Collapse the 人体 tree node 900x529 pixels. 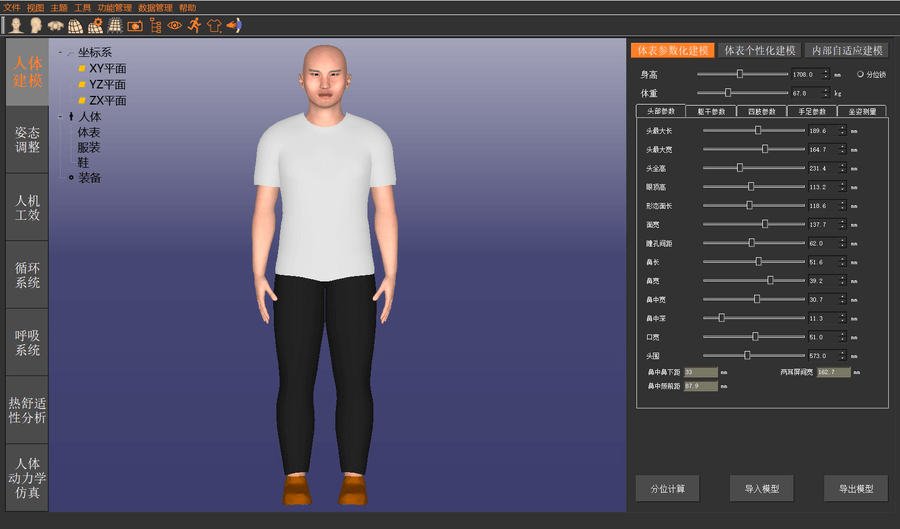(x=60, y=117)
